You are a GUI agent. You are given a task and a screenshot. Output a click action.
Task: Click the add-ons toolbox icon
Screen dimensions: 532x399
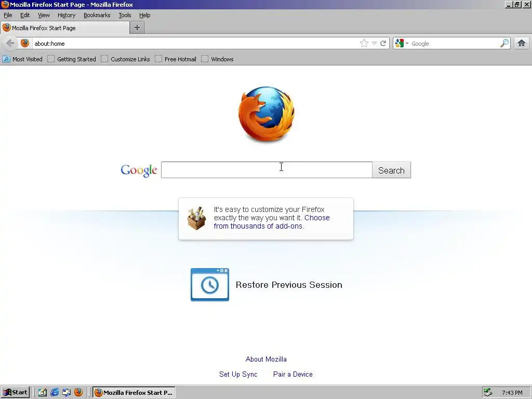point(196,218)
